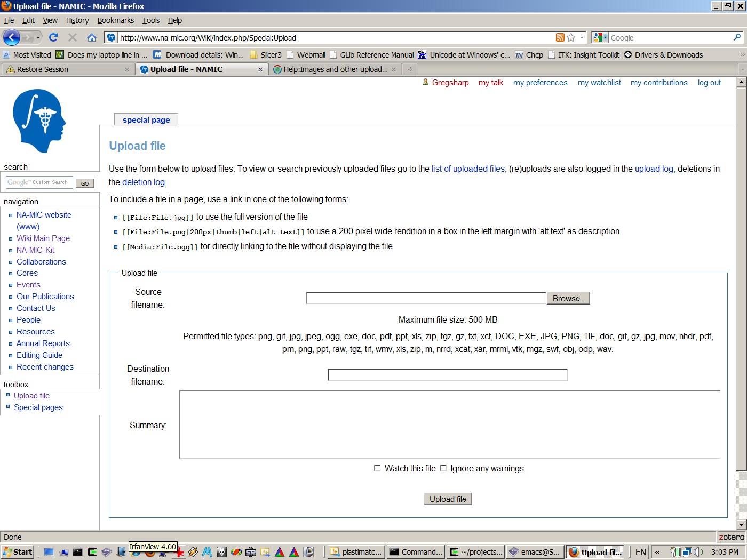Bookmark this page with the star icon
This screenshot has height=560, width=747.
click(x=571, y=37)
